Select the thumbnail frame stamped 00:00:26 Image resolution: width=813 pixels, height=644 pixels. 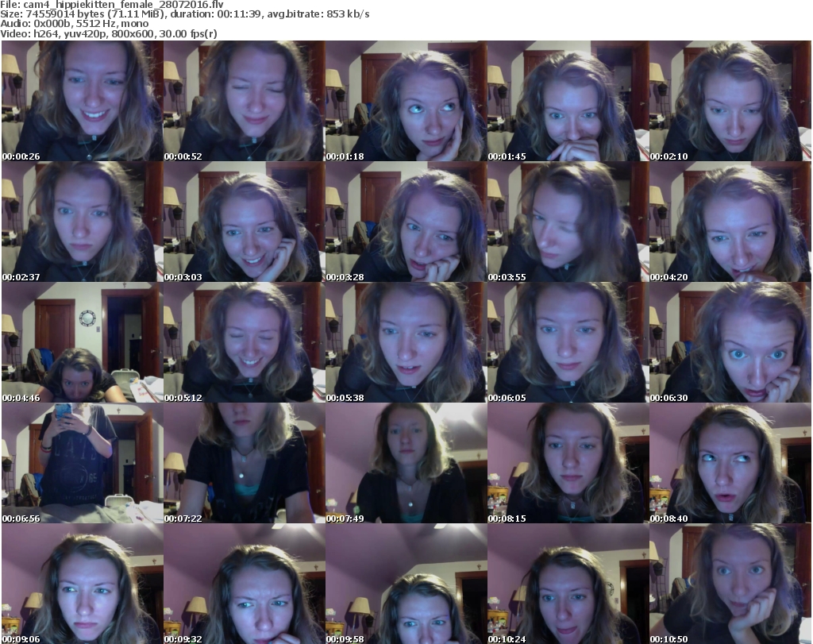point(83,101)
